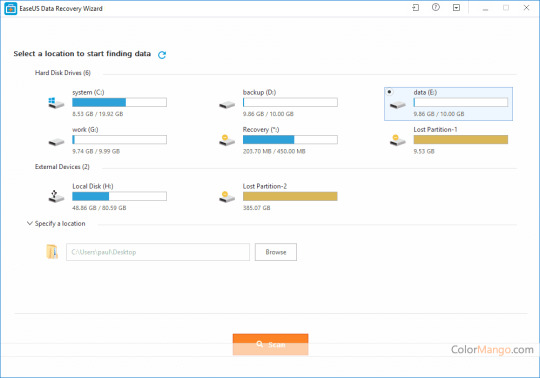Open the title bar dropdown menu icon
Image resolution: width=540 pixels, height=378 pixels.
coord(456,8)
